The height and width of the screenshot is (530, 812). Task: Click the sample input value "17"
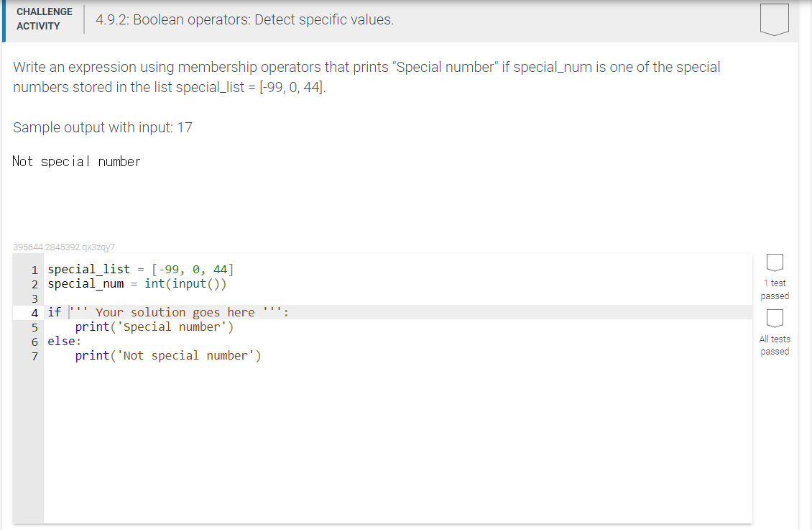[x=187, y=127]
